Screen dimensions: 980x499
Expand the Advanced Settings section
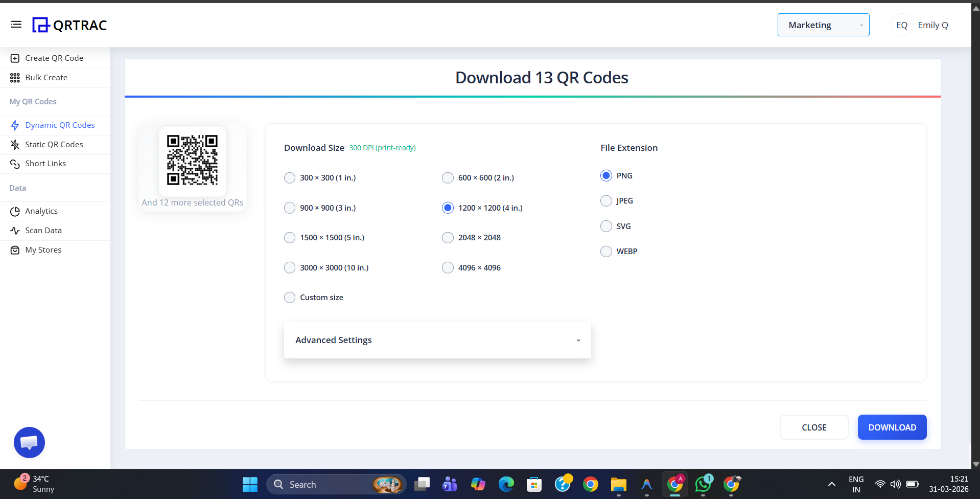coord(437,339)
